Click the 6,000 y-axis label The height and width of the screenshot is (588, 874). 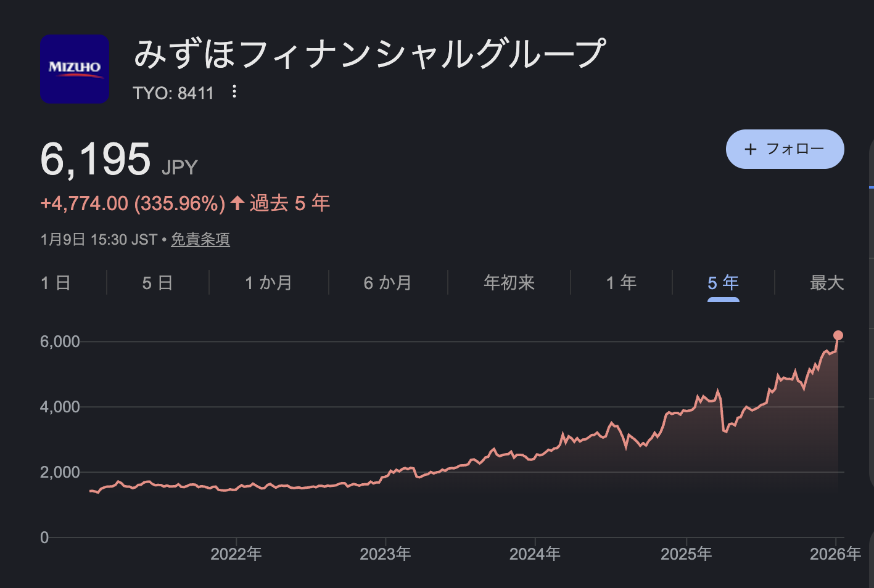click(60, 341)
